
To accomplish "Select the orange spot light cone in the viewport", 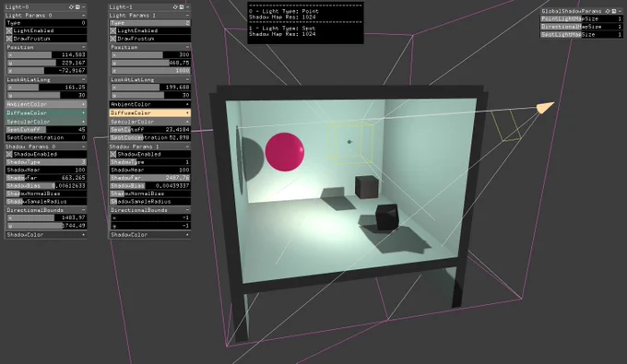I will 545,107.
